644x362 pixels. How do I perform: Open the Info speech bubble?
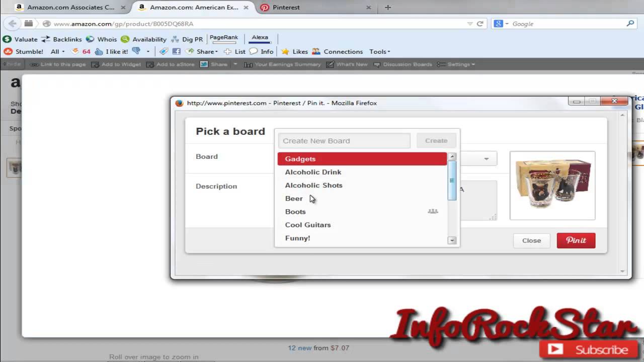click(x=262, y=51)
